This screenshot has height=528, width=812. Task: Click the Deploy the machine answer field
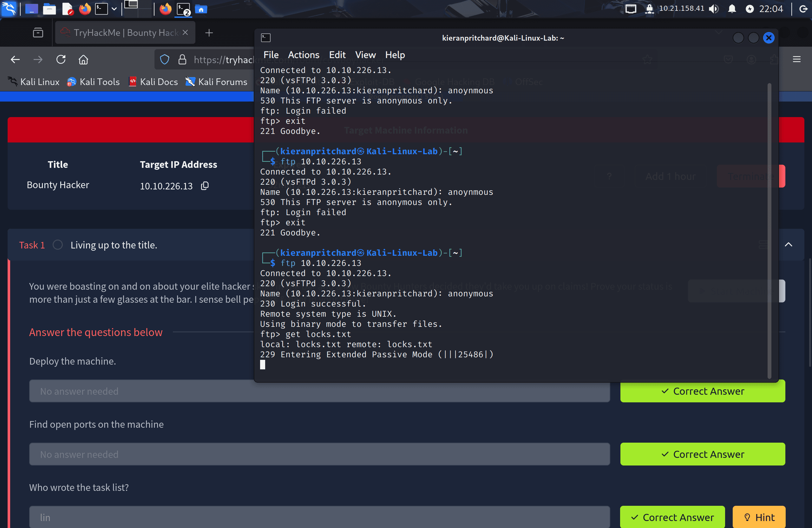[x=319, y=391]
